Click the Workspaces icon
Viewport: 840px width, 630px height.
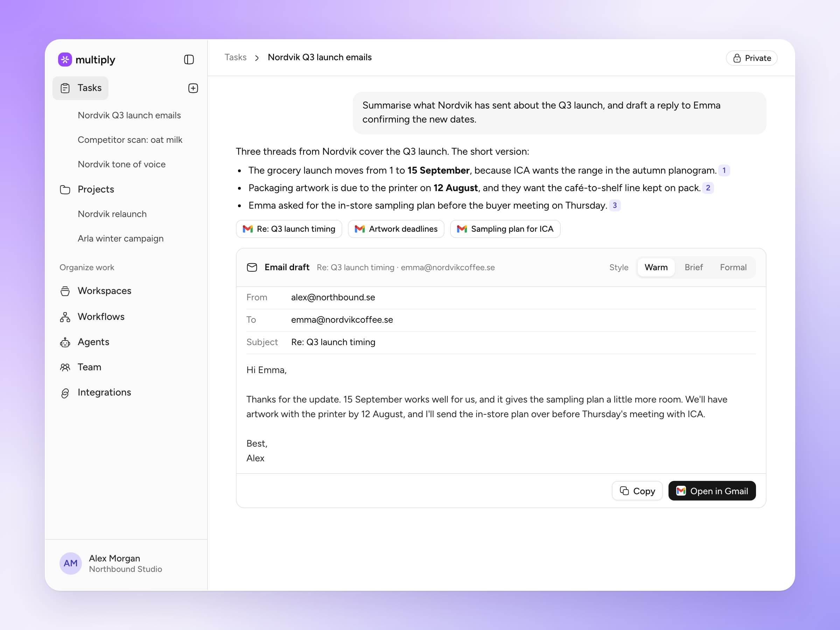[x=65, y=291]
